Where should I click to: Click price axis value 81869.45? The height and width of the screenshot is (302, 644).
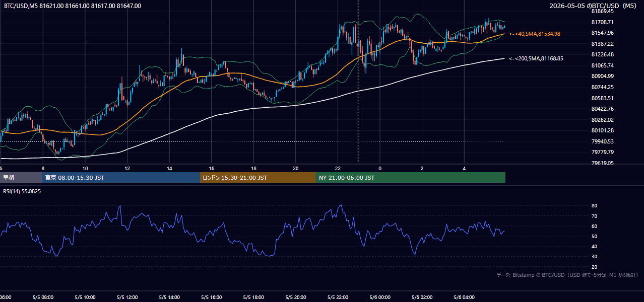(x=602, y=11)
